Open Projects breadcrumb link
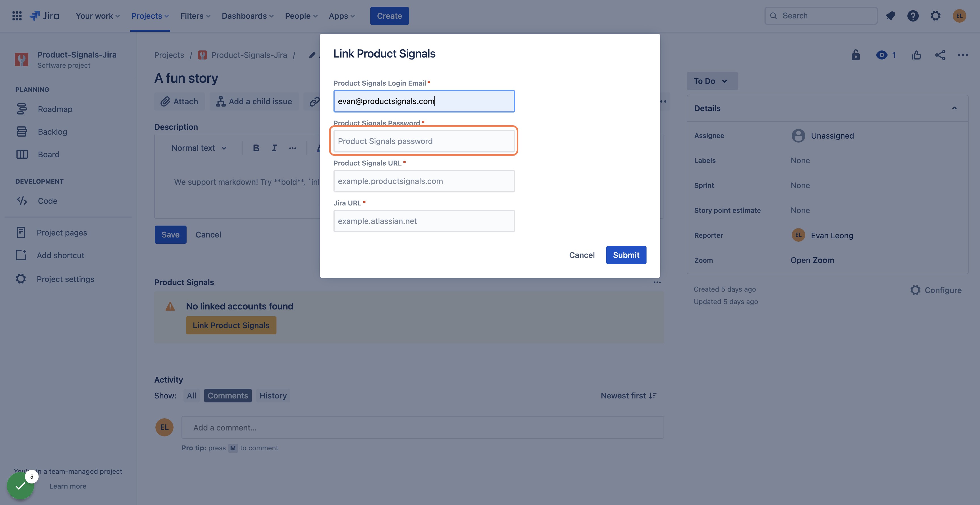Screen dimensions: 980x505 point(169,55)
